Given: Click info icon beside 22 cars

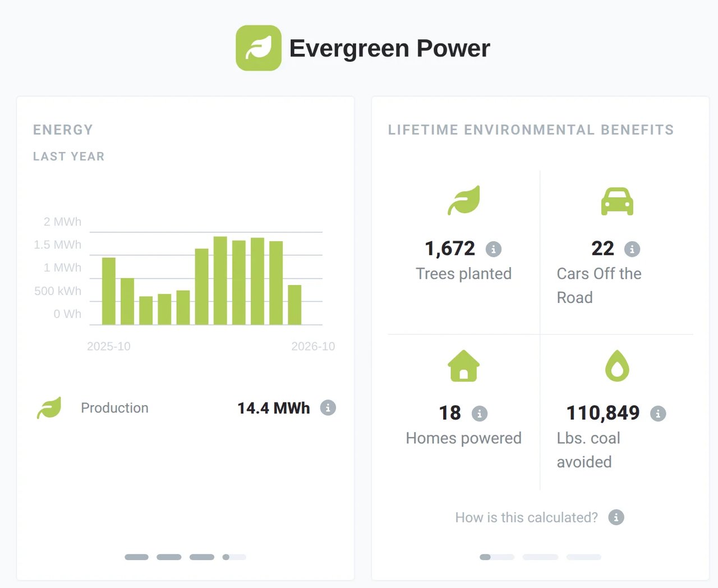Looking at the screenshot, I should [632, 249].
